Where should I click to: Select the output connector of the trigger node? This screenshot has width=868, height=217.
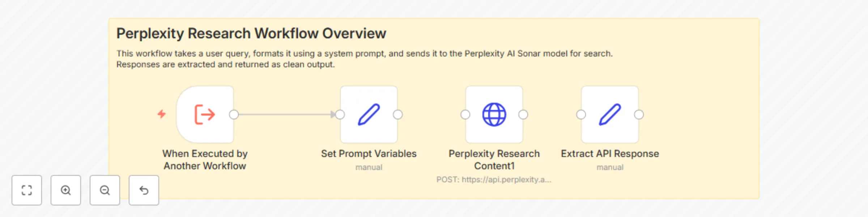click(234, 114)
